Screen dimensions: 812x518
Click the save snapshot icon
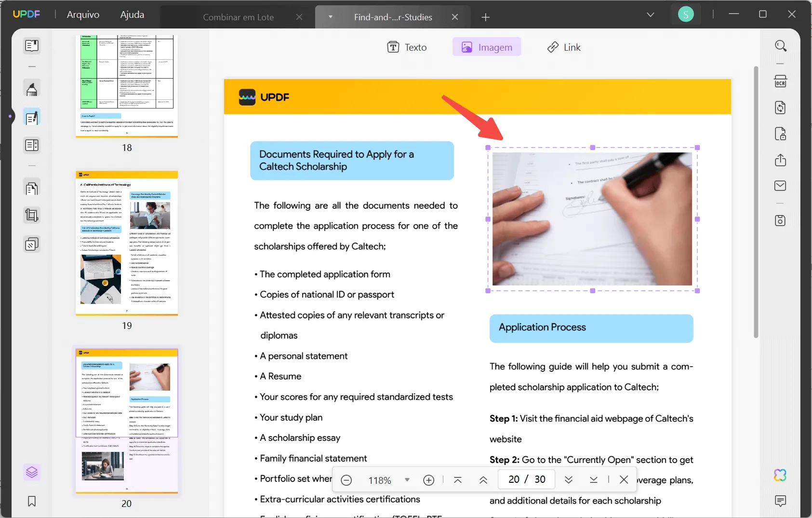click(781, 220)
